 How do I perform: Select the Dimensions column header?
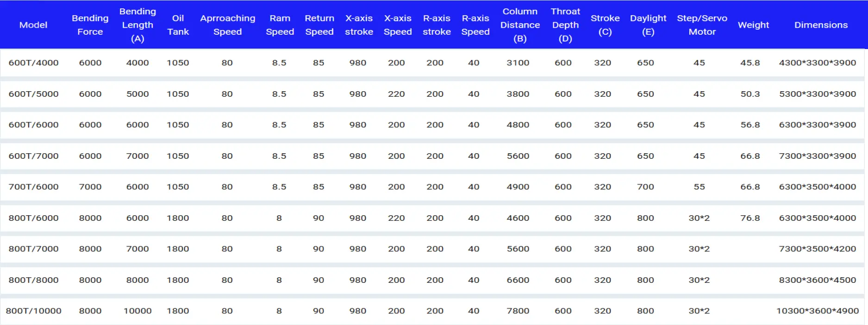click(821, 25)
